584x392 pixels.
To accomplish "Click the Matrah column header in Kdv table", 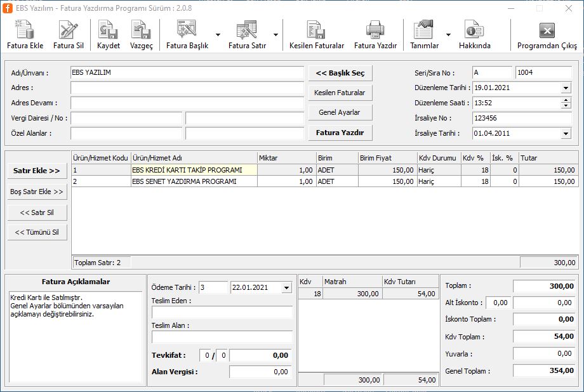I will 352,282.
